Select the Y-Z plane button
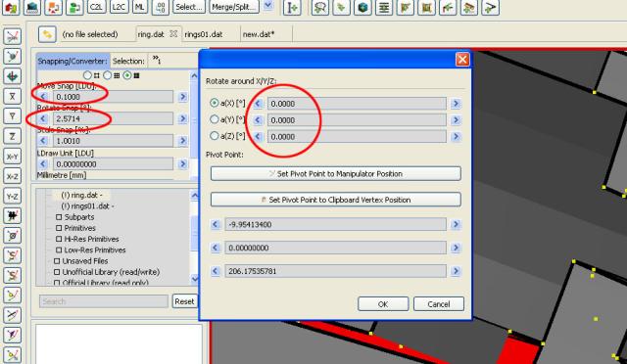 pos(12,196)
